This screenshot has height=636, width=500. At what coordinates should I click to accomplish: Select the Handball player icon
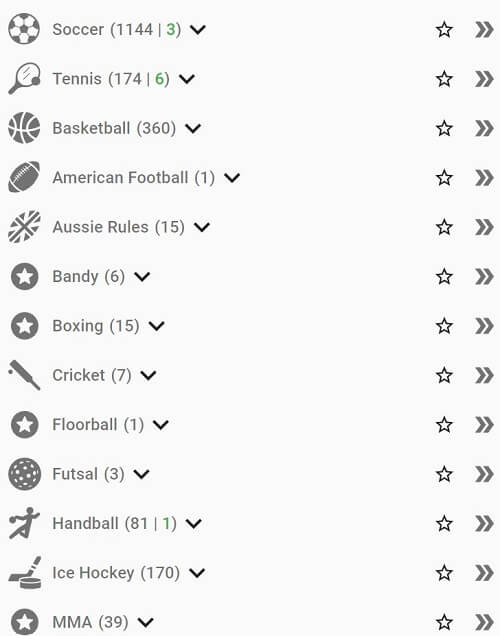(24, 523)
